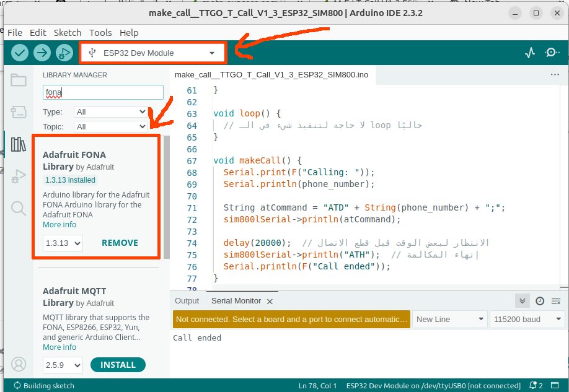The width and height of the screenshot is (569, 392).
Task: Install the Adafruit MQTT Library
Action: click(x=118, y=365)
